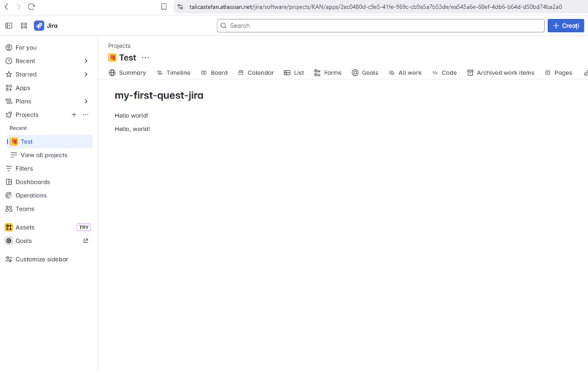Switch to Archived work items tab
588x371 pixels.
500,73
